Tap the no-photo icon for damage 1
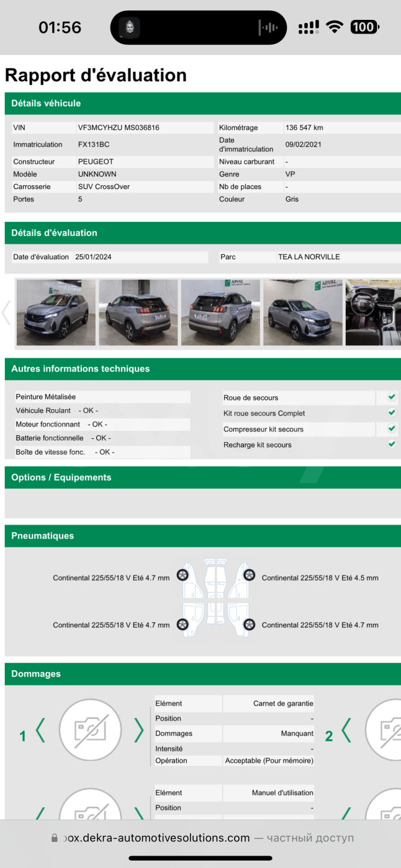This screenshot has height=868, width=401. 90,730
